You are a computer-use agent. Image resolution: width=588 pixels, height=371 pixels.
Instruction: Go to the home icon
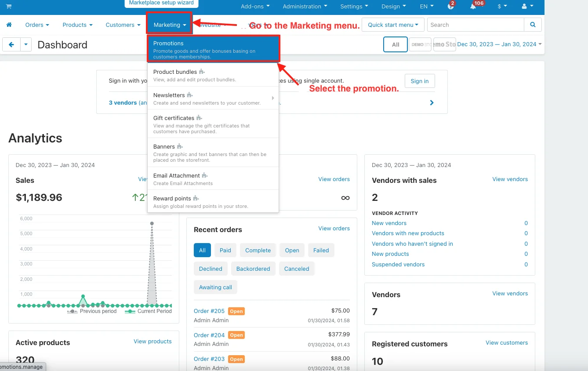tap(9, 25)
